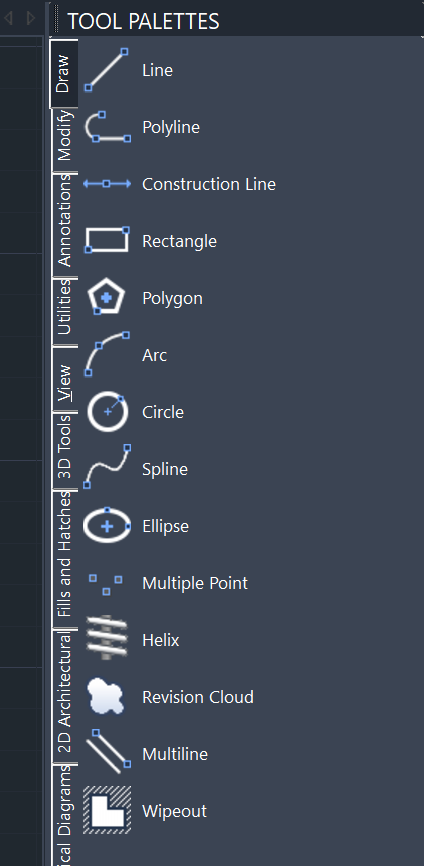Select the Line drawing tool icon
Viewport: 424px width, 866px height.
tap(107, 70)
